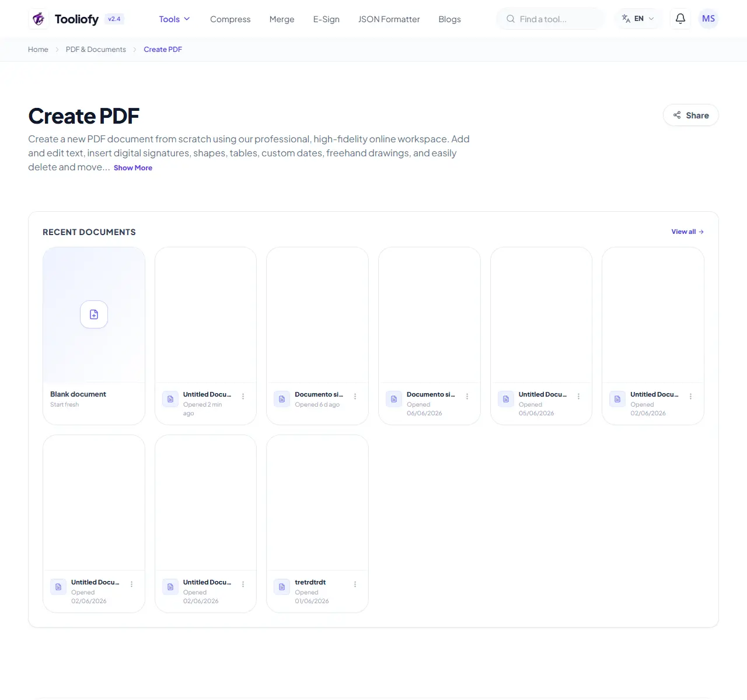Screen dimensions: 747x700
Task: Open JSON Formatter tool link
Action: [x=389, y=19]
